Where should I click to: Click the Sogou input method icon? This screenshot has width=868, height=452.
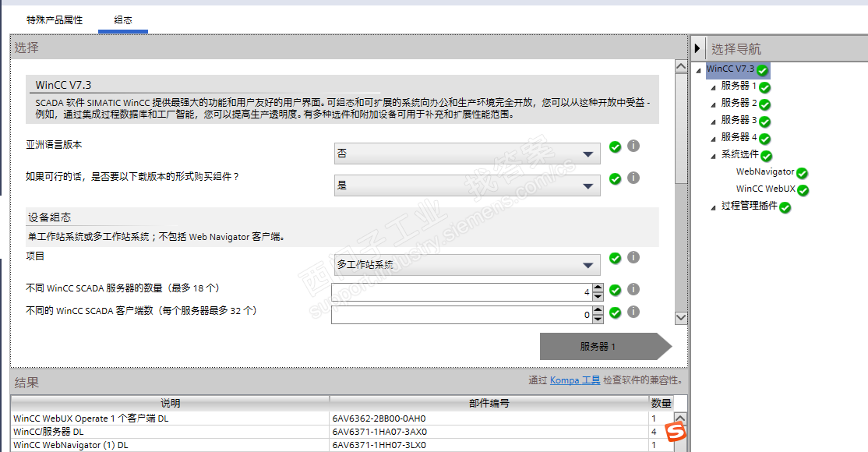pyautogui.click(x=676, y=432)
